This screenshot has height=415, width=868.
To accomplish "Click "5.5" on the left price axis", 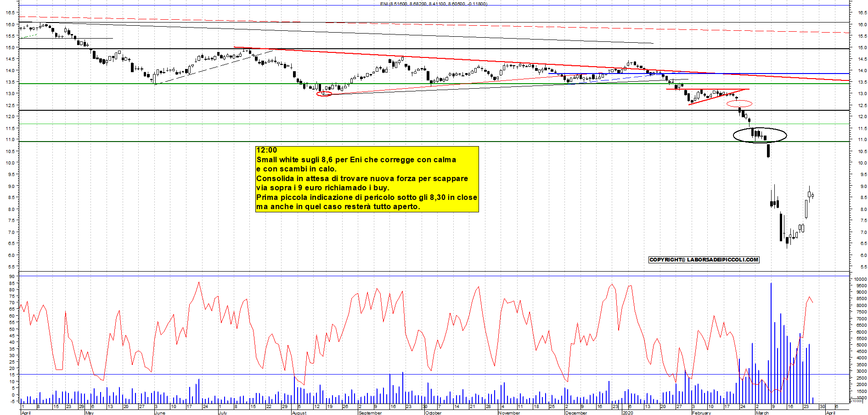I will click(x=11, y=267).
